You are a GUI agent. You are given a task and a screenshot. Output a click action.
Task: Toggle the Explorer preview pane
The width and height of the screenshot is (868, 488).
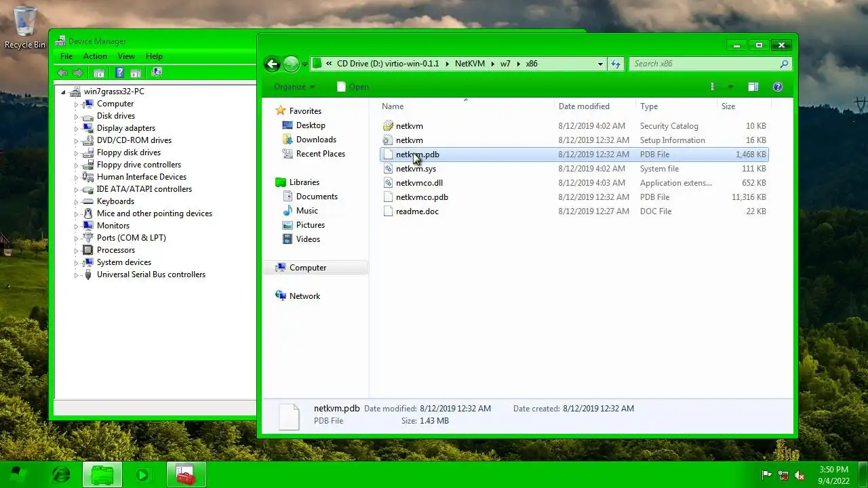point(753,87)
